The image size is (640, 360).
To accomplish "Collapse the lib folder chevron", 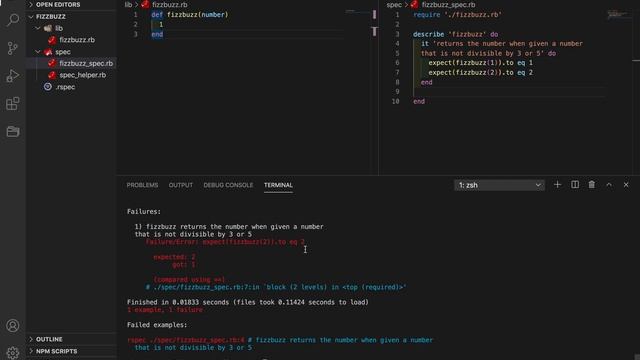I will (38, 28).
